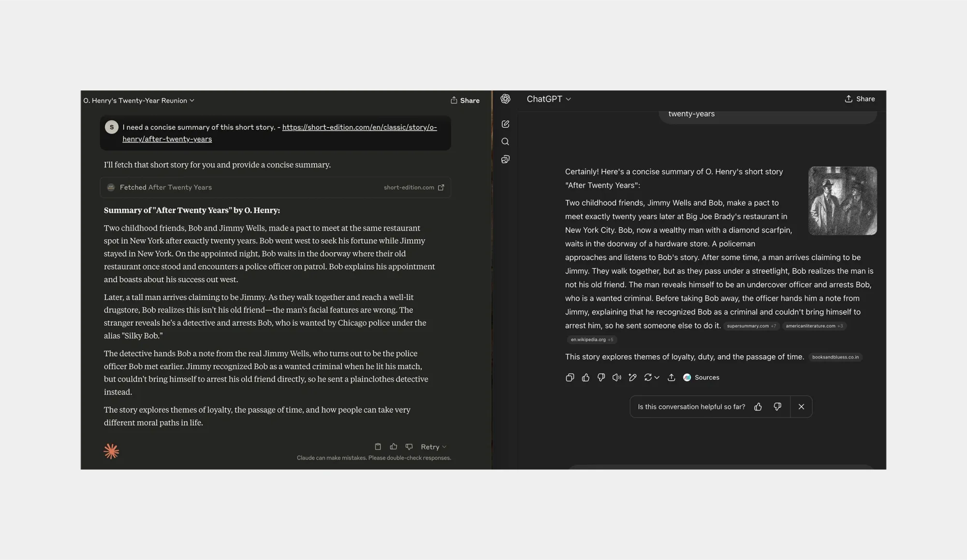The width and height of the screenshot is (967, 560).
Task: Open O. Henry's Twenty-Year Reunion title menu
Action: pyautogui.click(x=139, y=101)
